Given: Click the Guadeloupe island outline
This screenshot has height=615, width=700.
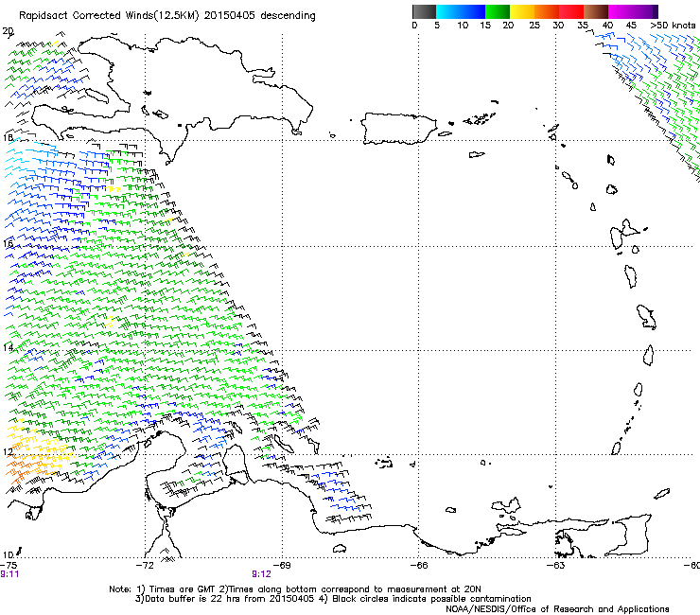Looking at the screenshot, I should point(625,233).
